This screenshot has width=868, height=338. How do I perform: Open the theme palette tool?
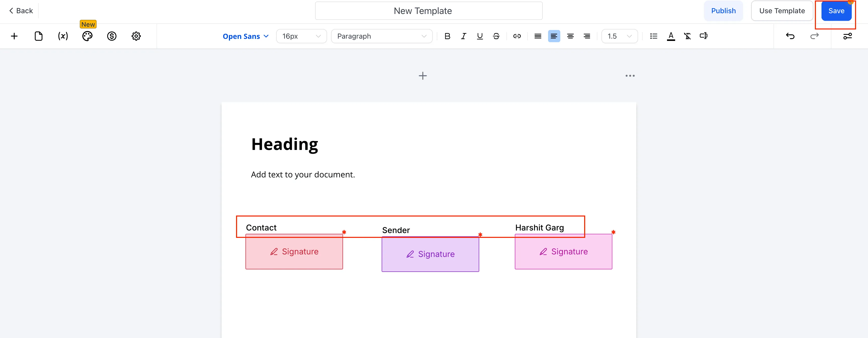click(87, 36)
